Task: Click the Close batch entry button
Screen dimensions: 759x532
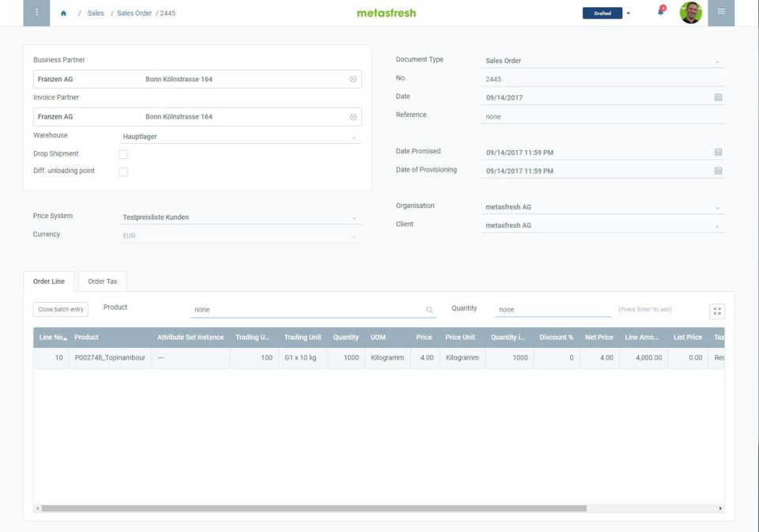Action: click(x=59, y=308)
